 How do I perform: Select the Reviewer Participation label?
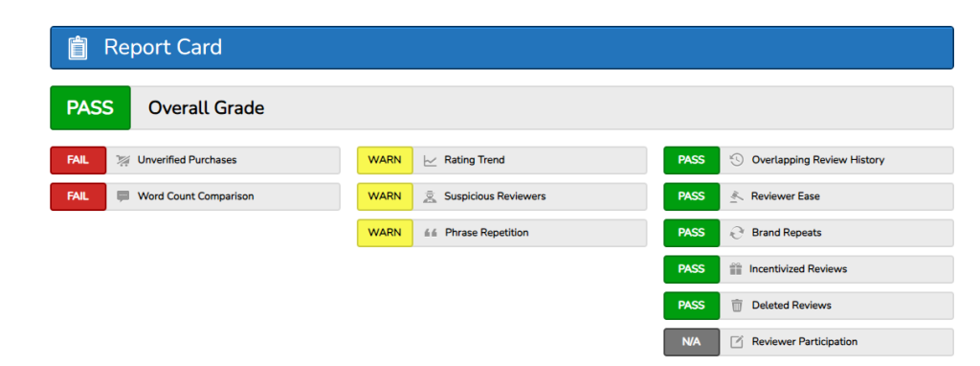[x=805, y=342]
